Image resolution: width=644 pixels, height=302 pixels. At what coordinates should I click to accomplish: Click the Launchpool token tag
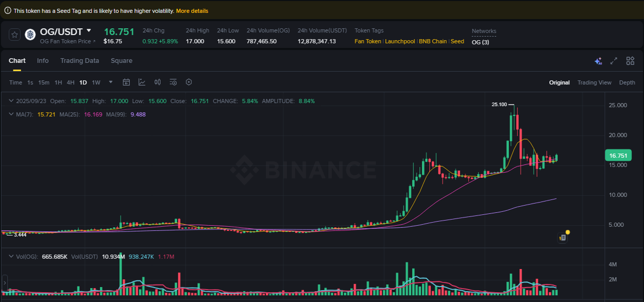pyautogui.click(x=400, y=41)
